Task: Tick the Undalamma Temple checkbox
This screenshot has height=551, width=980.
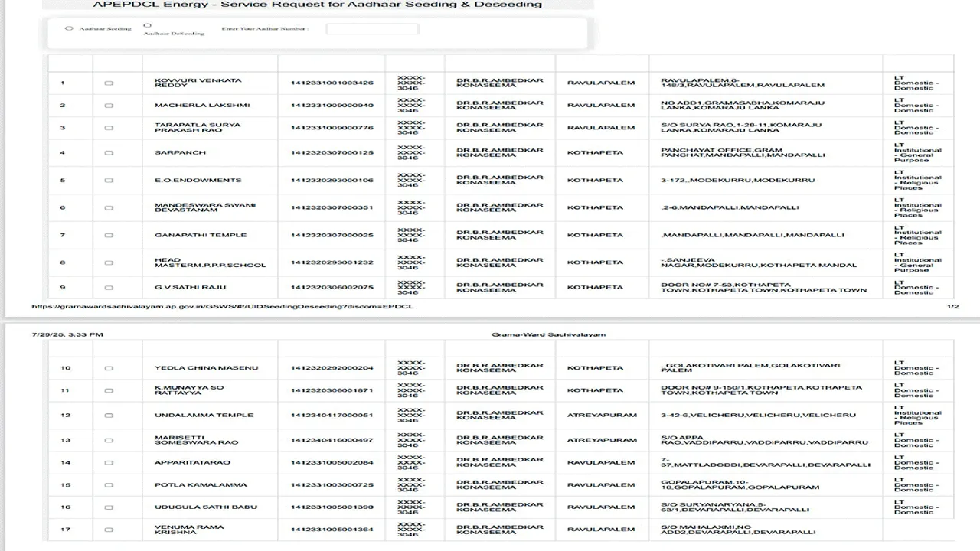Action: click(109, 416)
